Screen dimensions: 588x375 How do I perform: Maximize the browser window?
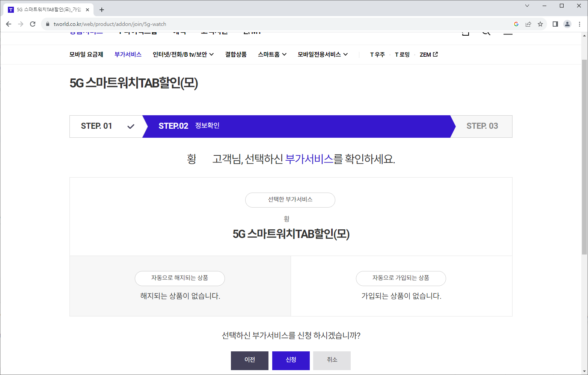point(562,6)
